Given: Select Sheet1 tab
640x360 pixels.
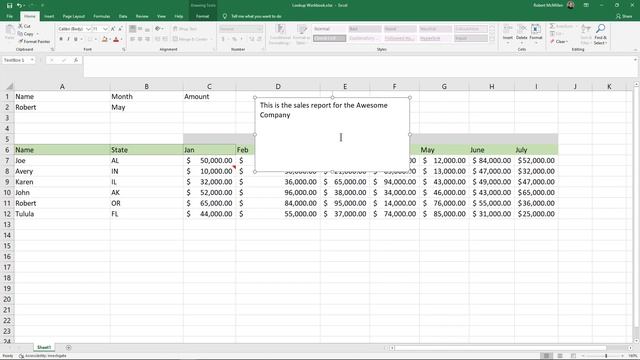Looking at the screenshot, I should pyautogui.click(x=44, y=348).
